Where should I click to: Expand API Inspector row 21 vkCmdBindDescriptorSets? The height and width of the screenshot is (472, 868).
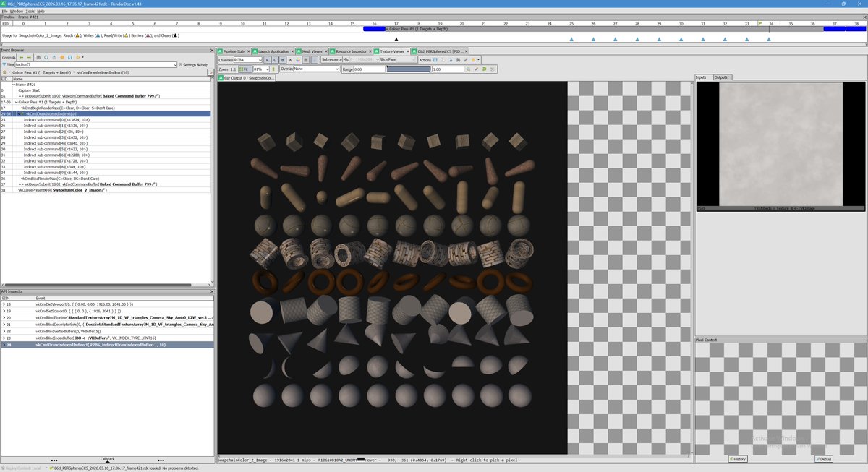tap(4, 325)
